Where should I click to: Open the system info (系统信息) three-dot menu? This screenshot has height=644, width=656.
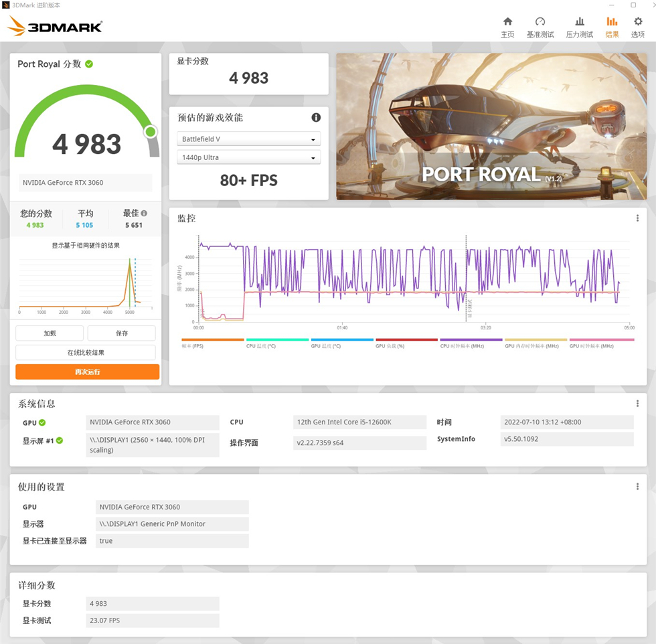(637, 402)
